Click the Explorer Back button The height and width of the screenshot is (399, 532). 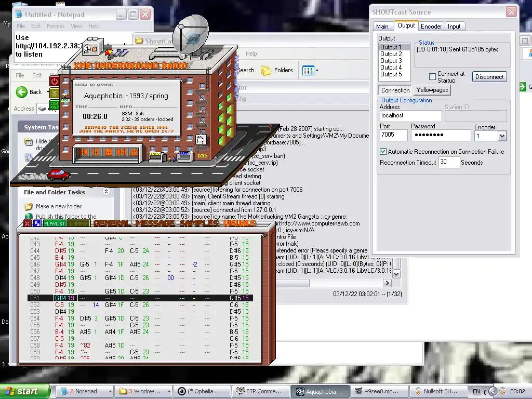click(x=29, y=92)
